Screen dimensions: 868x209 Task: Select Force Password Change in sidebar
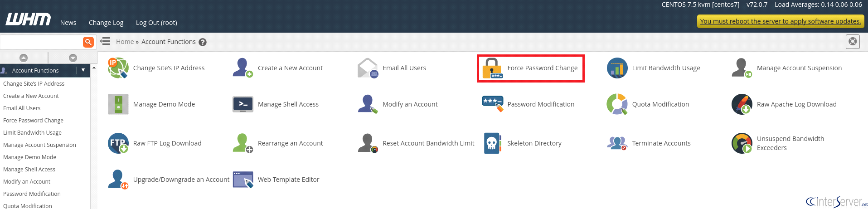coord(33,120)
